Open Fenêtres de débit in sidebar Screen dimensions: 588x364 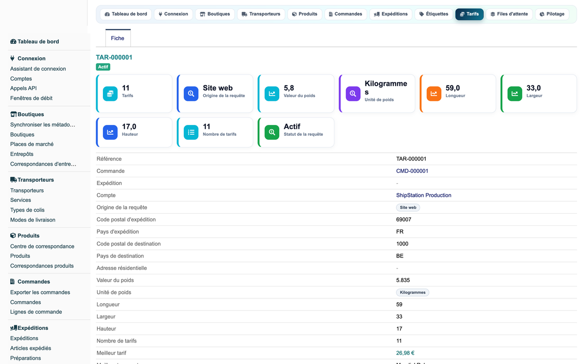click(31, 98)
